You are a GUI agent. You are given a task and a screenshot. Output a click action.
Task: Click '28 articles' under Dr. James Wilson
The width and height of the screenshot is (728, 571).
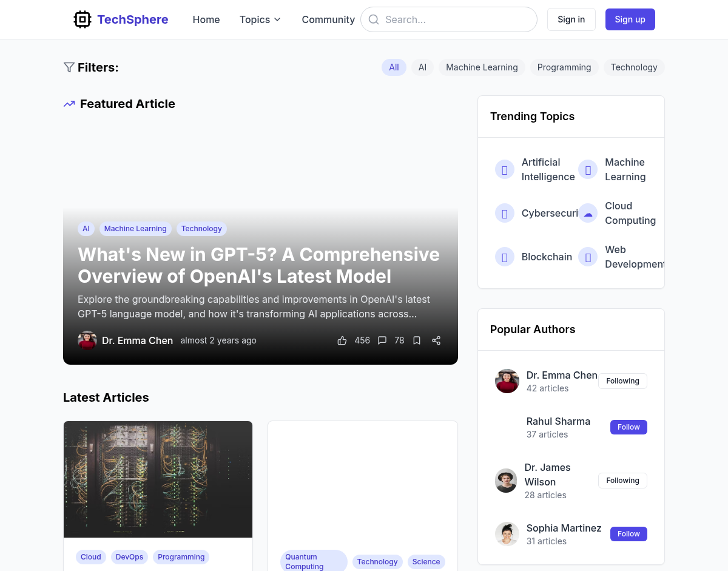[545, 495]
